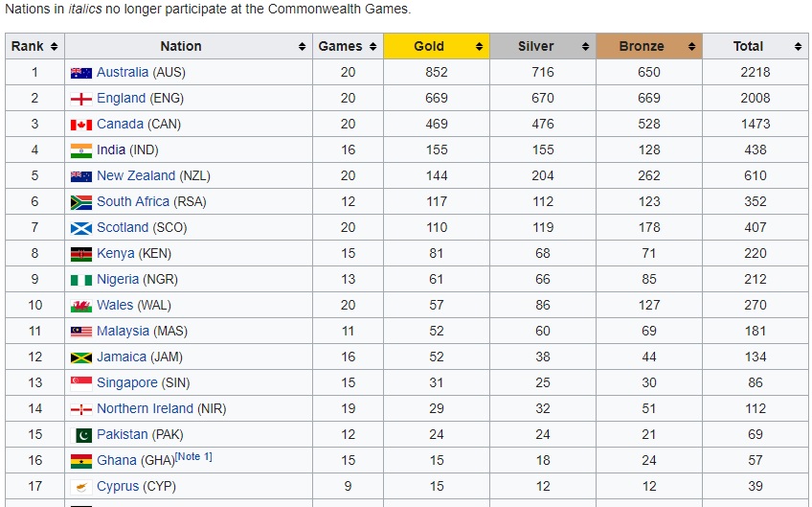
Task: Open the Ghana link
Action: 117,460
